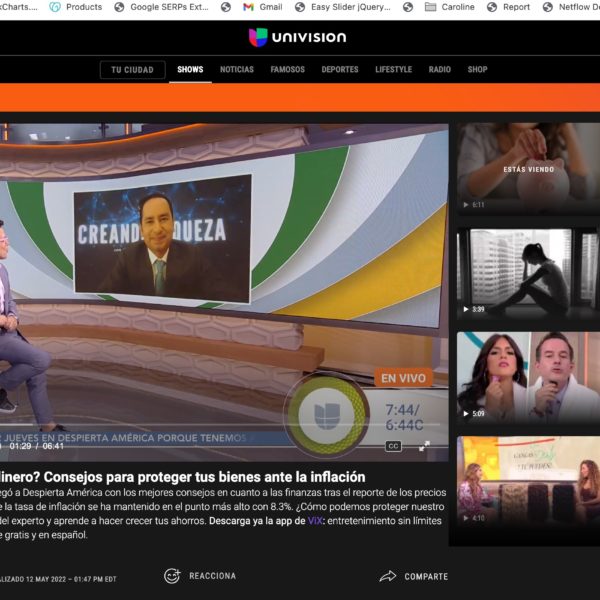
Task: Open the RADIO section
Action: point(440,69)
